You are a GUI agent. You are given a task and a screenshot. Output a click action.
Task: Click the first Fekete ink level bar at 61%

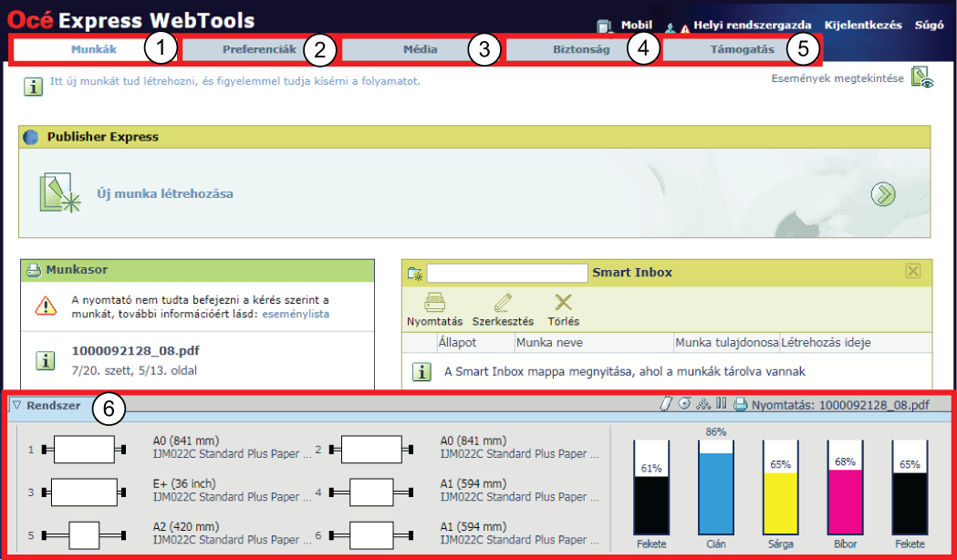[x=651, y=487]
